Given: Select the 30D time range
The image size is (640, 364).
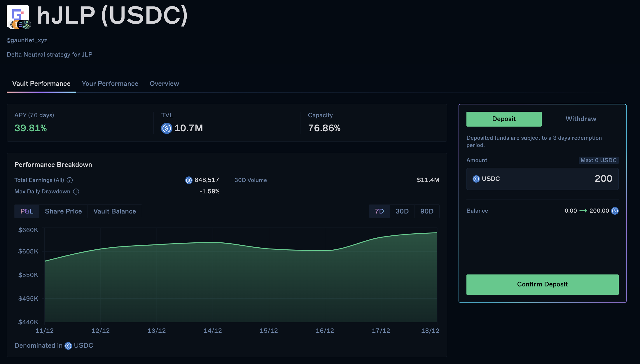Looking at the screenshot, I should coord(402,211).
